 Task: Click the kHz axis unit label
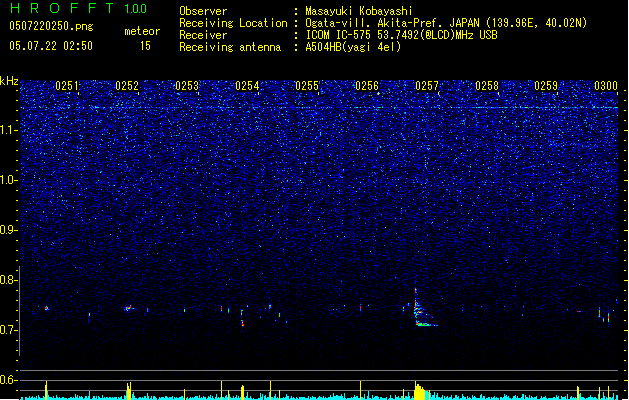[9, 81]
